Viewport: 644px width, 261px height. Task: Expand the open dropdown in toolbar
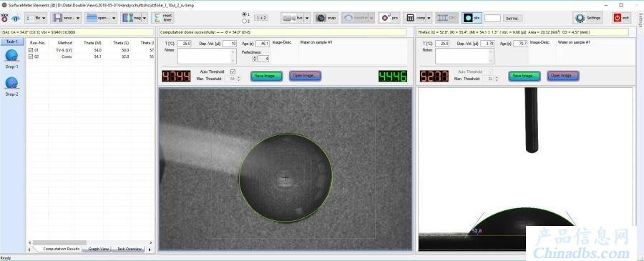coord(113,18)
